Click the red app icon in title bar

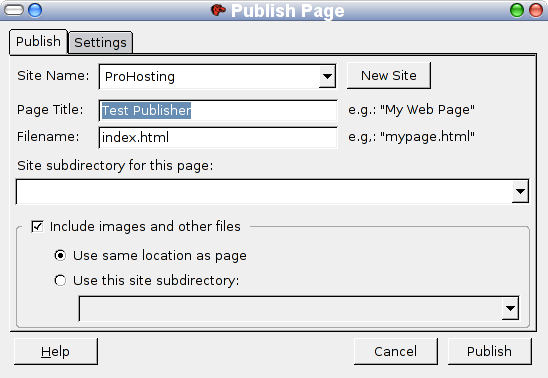[218, 10]
